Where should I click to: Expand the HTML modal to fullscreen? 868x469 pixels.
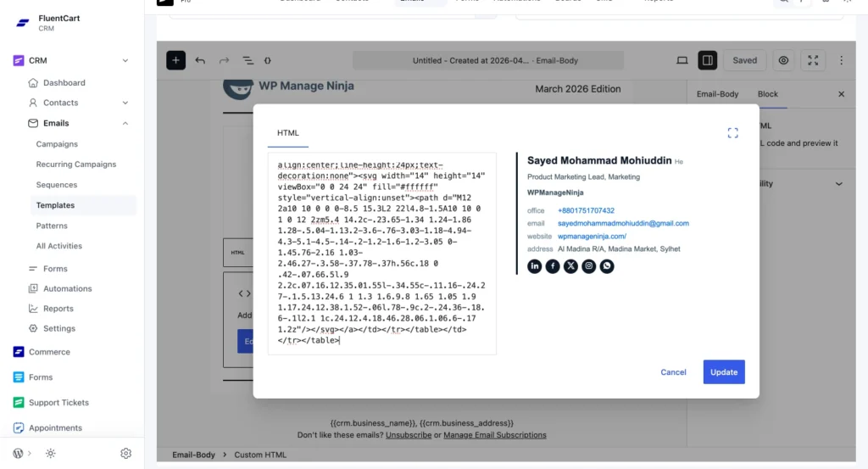point(733,133)
